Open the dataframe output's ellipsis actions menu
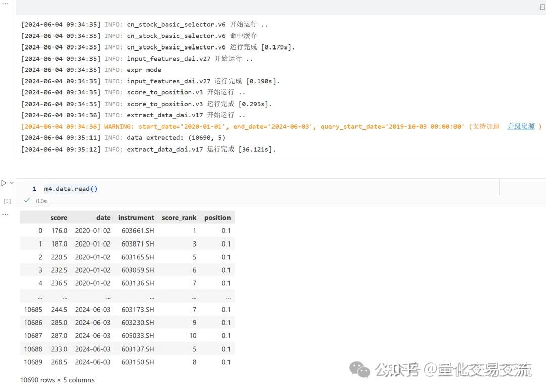Screen dimensions: 546x392 click(5, 214)
